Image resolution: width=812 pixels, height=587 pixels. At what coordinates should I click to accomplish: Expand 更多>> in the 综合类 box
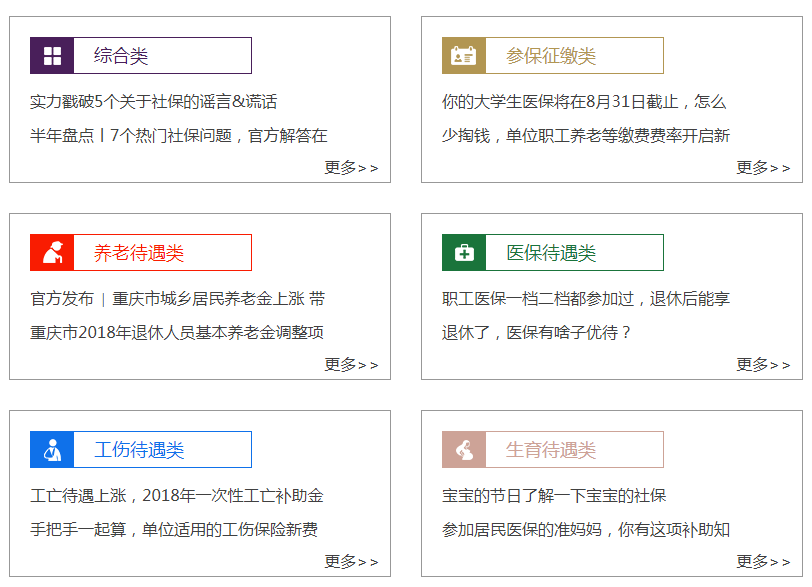point(351,168)
